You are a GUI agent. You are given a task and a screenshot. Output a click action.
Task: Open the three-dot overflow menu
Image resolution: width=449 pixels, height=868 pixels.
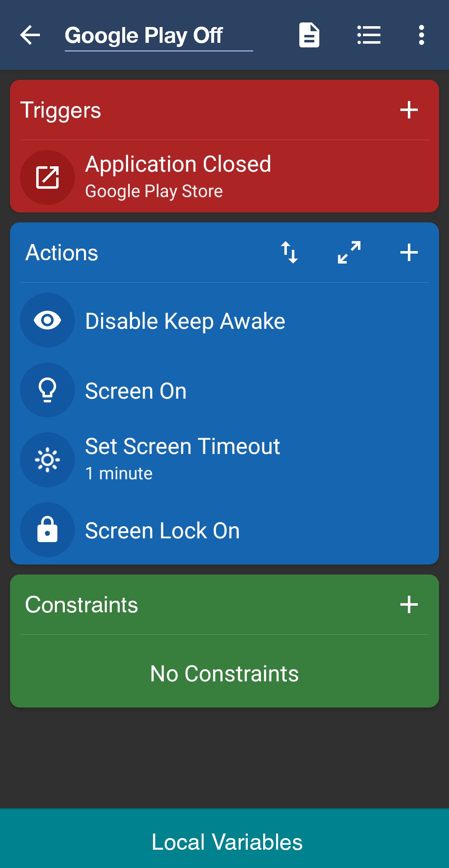point(421,35)
